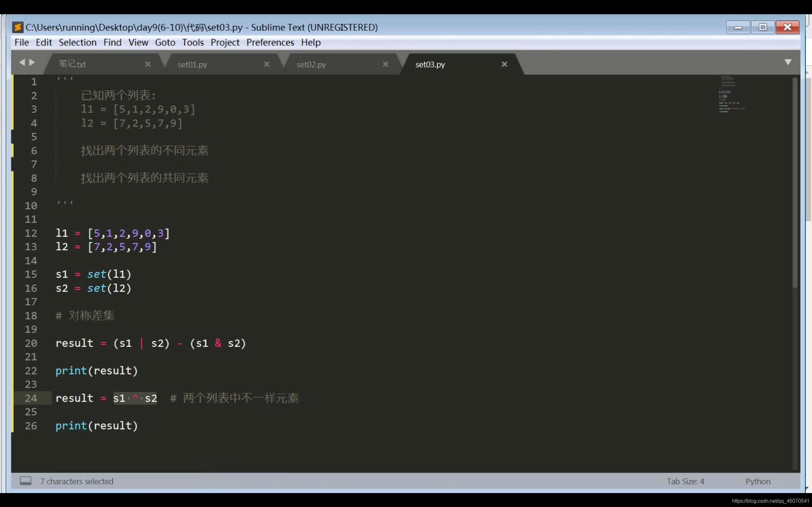Click the previous tab left arrow
This screenshot has width=812, height=507.
22,62
